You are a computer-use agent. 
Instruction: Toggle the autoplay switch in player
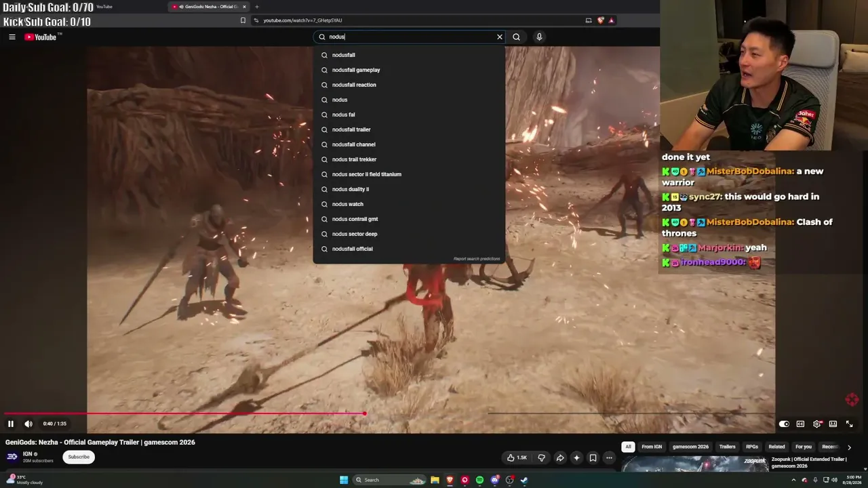point(784,424)
